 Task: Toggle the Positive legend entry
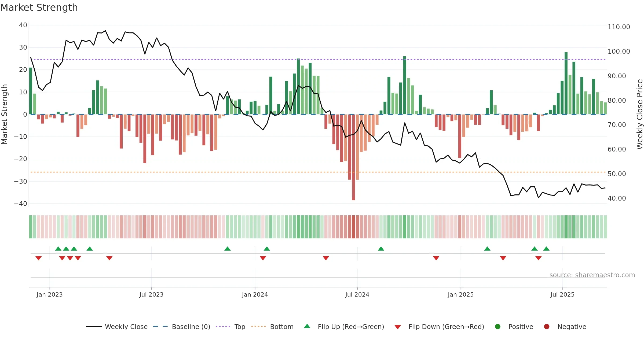(x=514, y=327)
